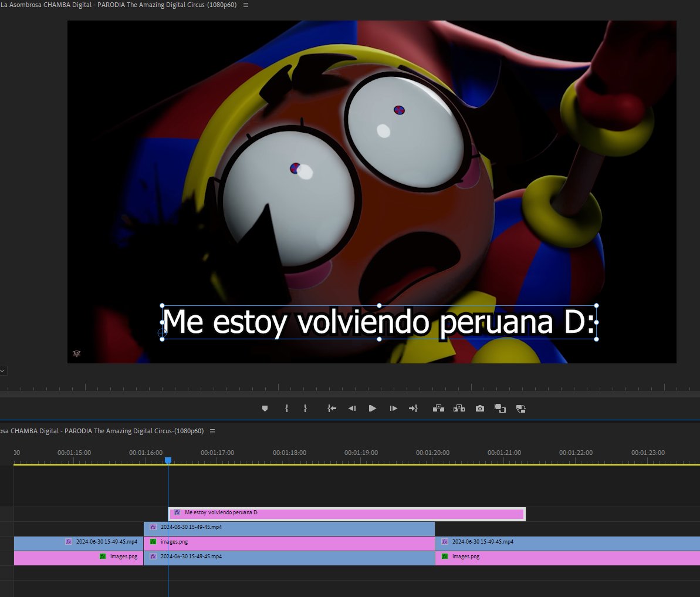Click the ruler at 00:01:16:00
The height and width of the screenshot is (597, 700).
[146, 453]
